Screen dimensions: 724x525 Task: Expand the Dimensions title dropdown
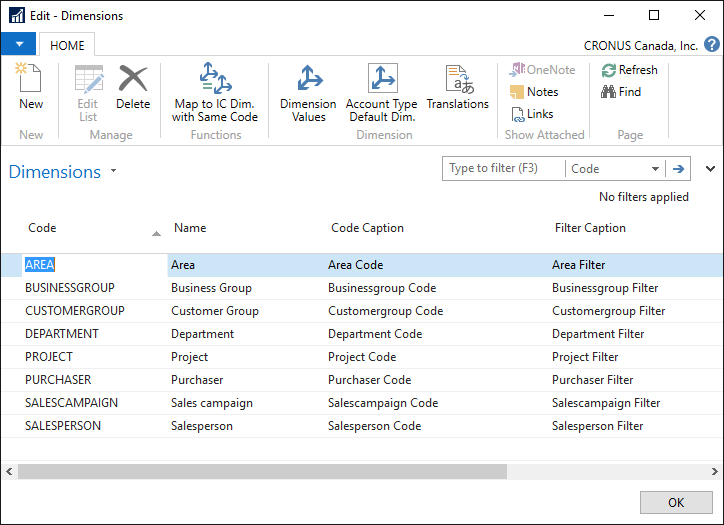tap(113, 171)
